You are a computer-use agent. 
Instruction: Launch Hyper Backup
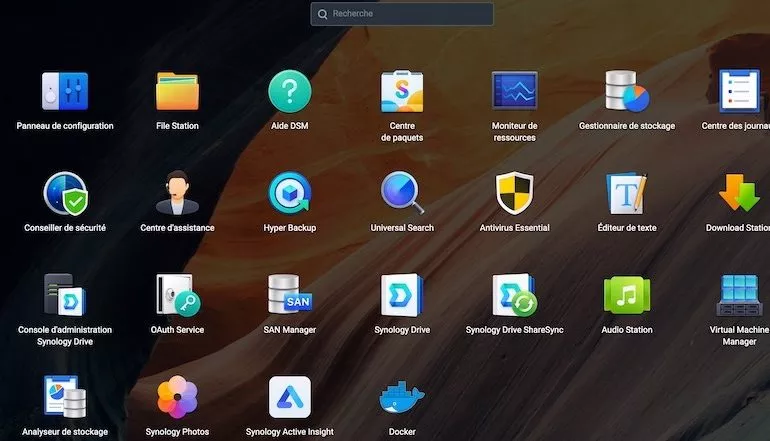[290, 193]
